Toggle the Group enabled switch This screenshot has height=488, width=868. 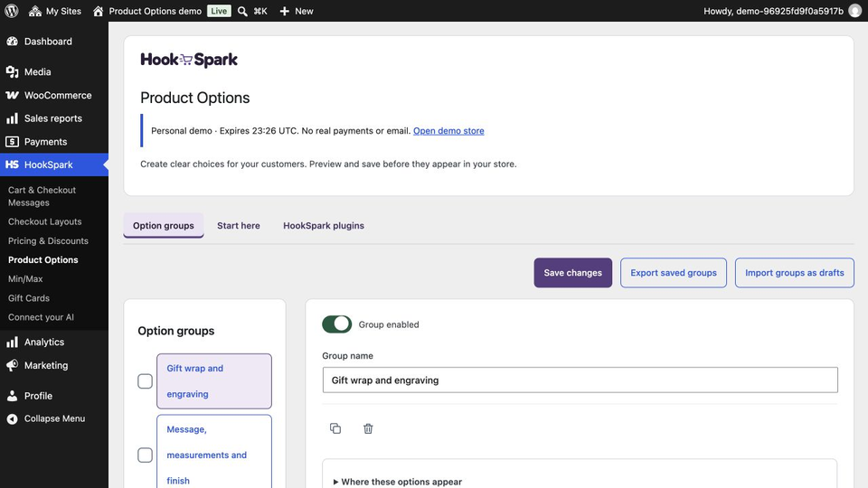336,324
